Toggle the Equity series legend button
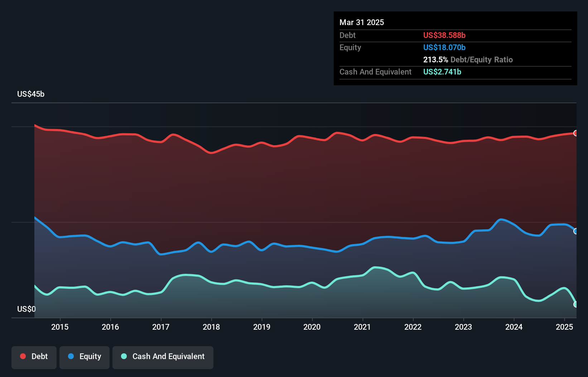The height and width of the screenshot is (377, 588). point(85,357)
